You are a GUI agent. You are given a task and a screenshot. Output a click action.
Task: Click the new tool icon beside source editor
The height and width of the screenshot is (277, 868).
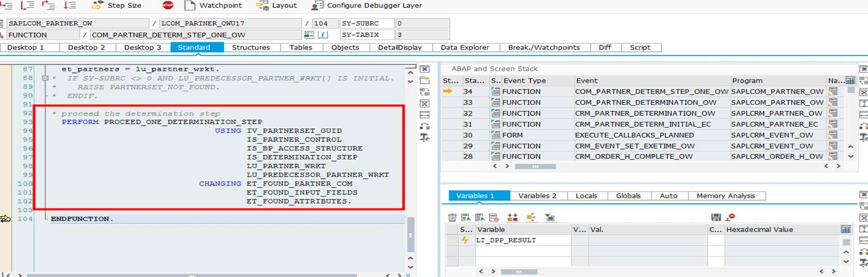tap(424, 80)
